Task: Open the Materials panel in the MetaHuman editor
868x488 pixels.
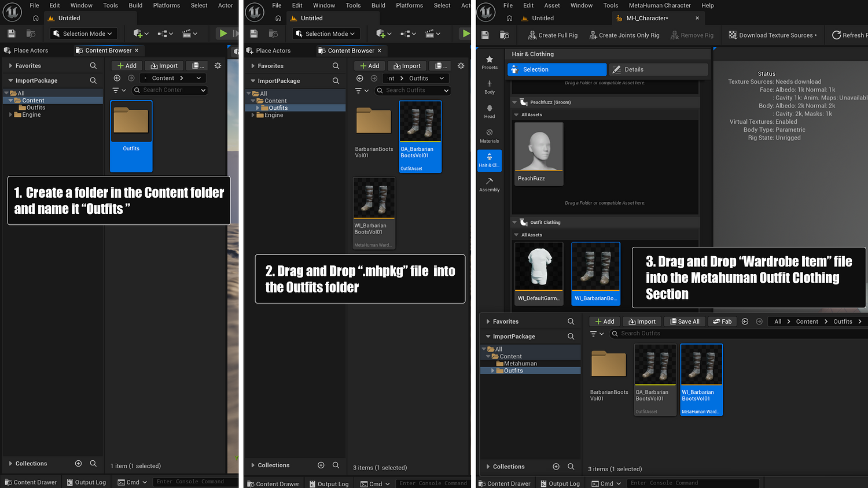Action: [x=490, y=136]
